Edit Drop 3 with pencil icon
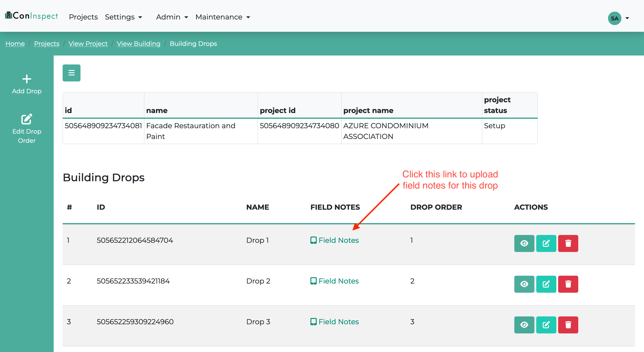Screen dimensions: 644x352 pyautogui.click(x=546, y=325)
